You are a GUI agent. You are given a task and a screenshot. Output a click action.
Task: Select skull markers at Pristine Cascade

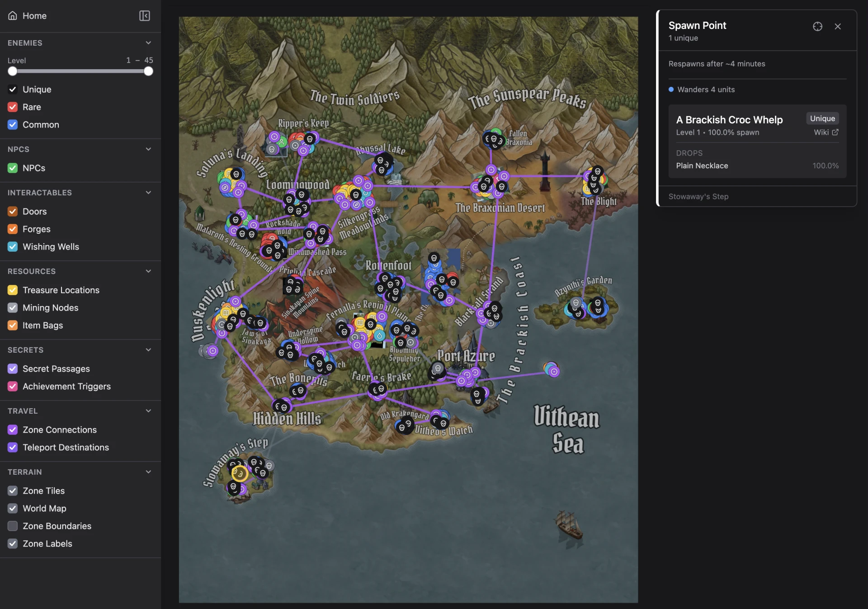coord(292,285)
